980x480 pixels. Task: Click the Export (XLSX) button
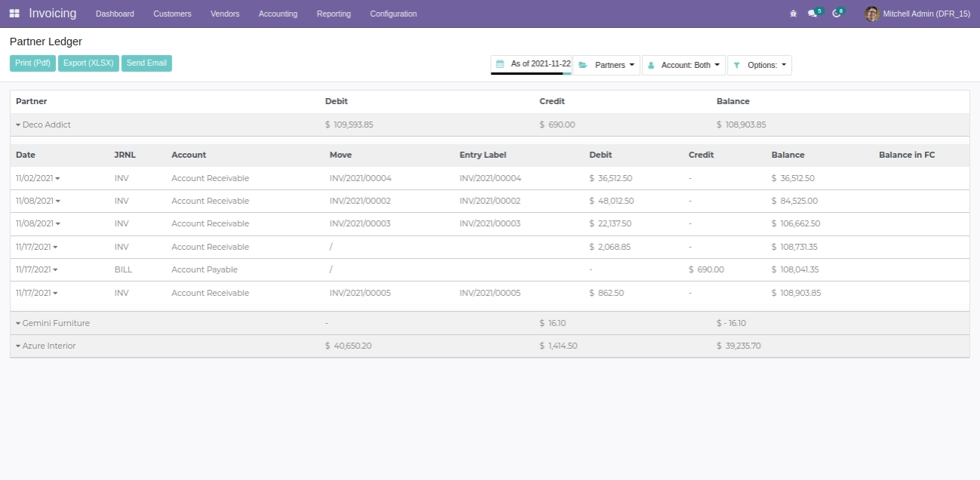pyautogui.click(x=88, y=63)
